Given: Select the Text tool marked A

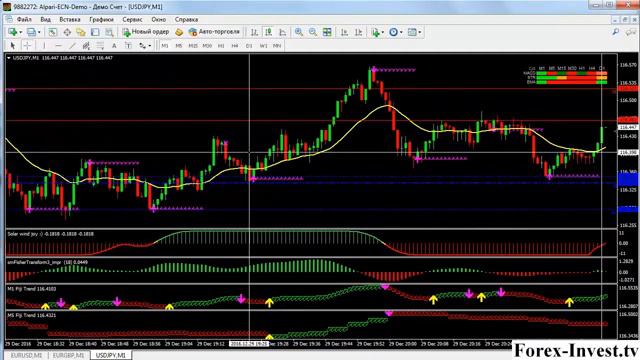Looking at the screenshot, I should [x=114, y=46].
